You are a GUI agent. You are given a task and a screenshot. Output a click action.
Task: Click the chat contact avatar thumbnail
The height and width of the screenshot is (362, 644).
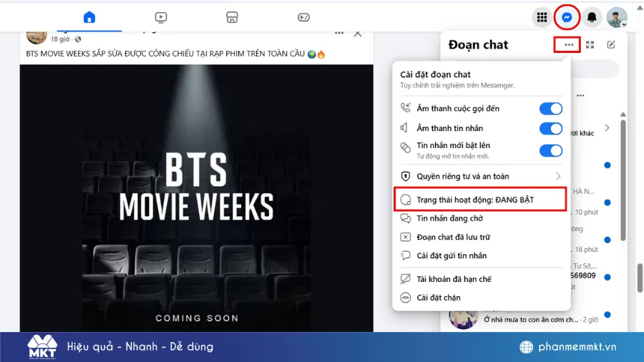click(x=463, y=319)
